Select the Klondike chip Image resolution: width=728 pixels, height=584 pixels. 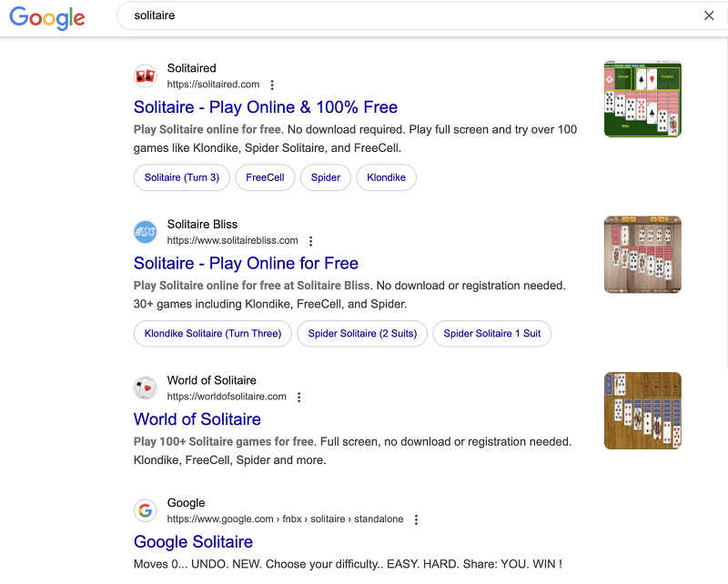(x=386, y=177)
